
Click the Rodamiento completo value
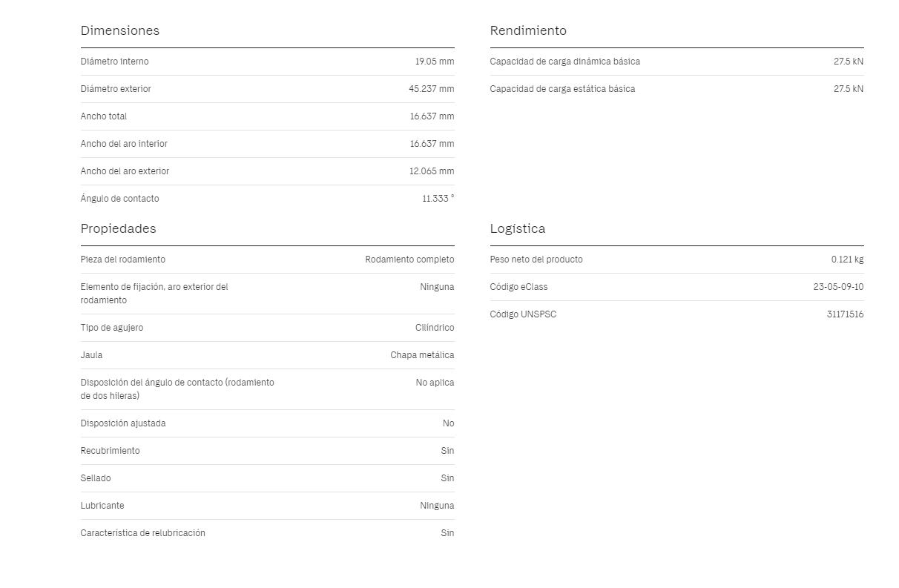click(409, 260)
